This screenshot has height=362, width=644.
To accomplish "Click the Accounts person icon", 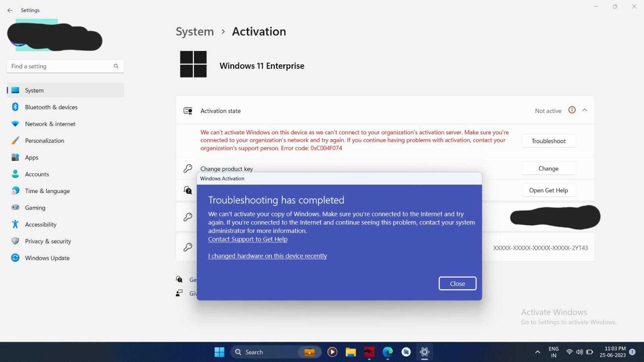I will click(15, 174).
